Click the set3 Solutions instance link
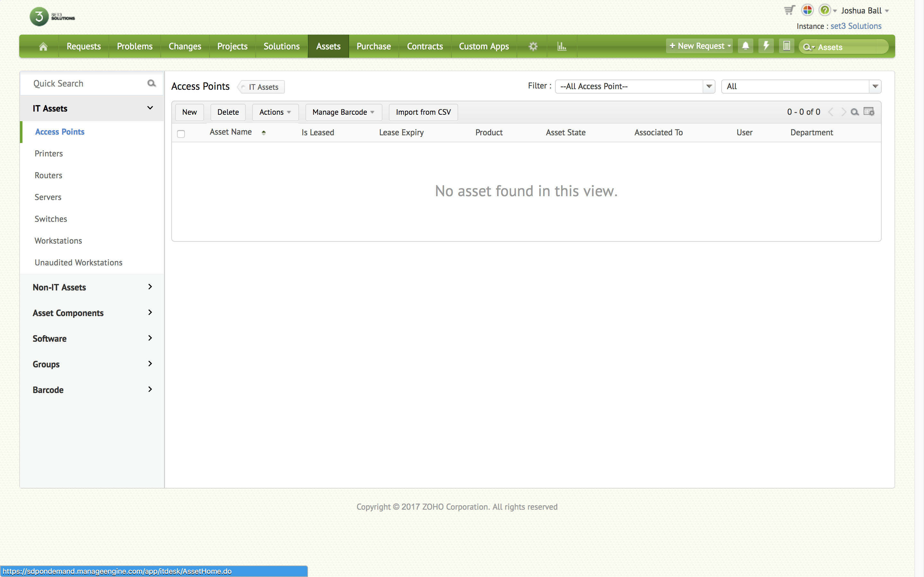Image resolution: width=924 pixels, height=577 pixels. point(856,26)
